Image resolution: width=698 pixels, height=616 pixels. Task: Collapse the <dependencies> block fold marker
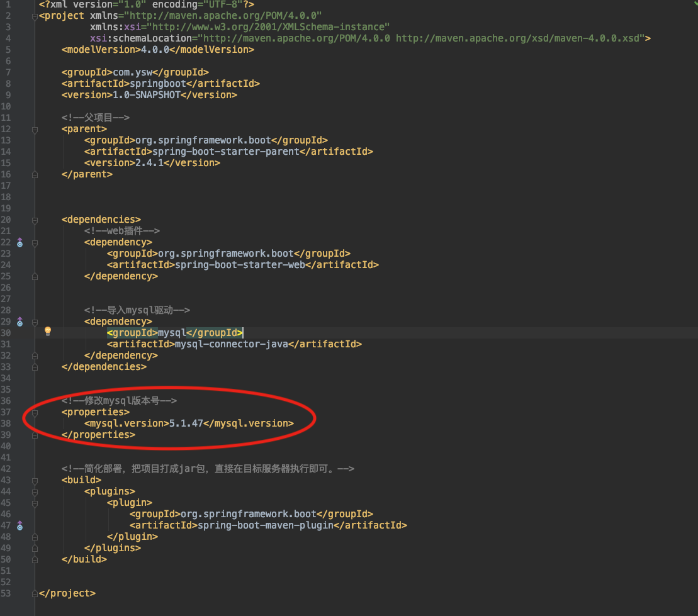[35, 220]
